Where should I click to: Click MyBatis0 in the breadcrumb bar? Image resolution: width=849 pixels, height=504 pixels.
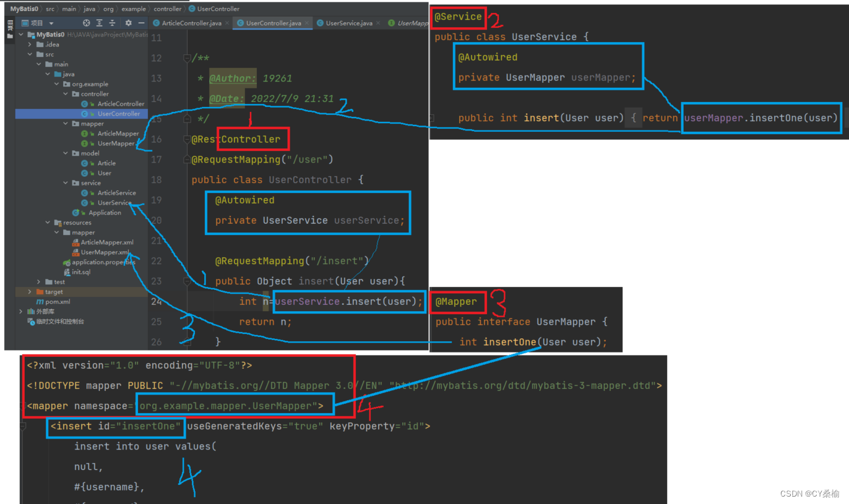point(24,9)
